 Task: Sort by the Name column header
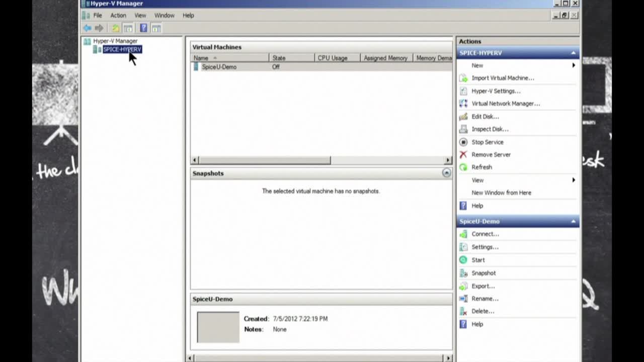point(229,58)
